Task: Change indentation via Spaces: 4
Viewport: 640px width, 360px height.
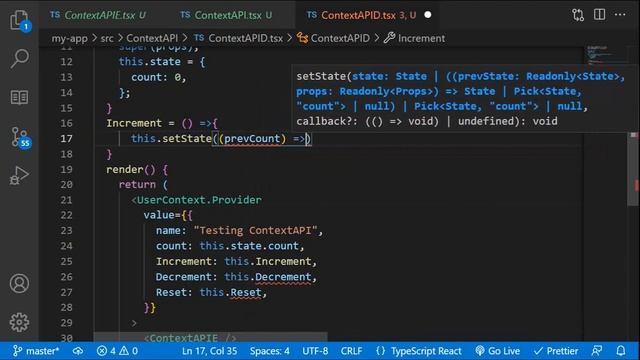Action: click(270, 351)
